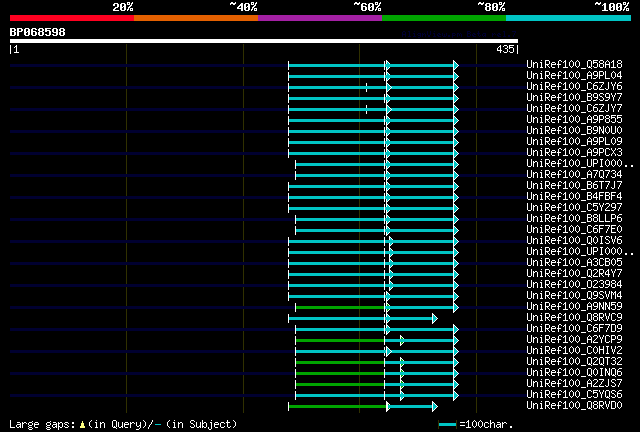Select the UniRef100_C6F7E0 label

tap(574, 230)
